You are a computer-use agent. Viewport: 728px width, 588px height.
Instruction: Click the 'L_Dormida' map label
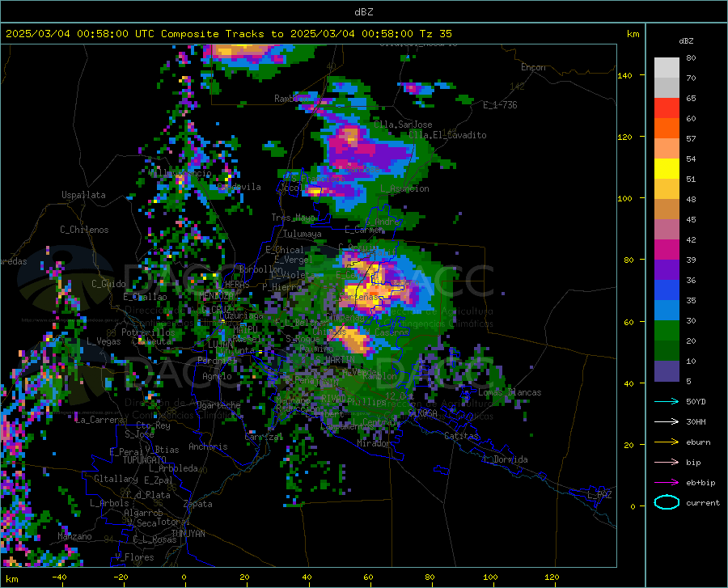tap(505, 459)
